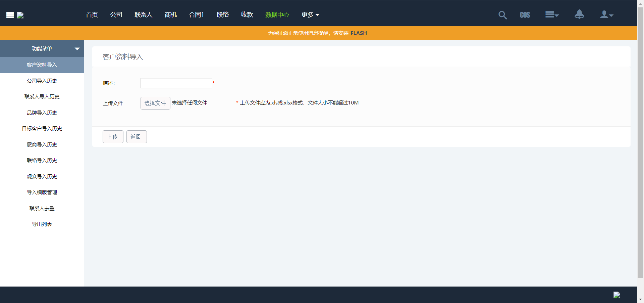Image resolution: width=644 pixels, height=303 pixels.
Task: Select 客户资料导入 in sidebar
Action: (x=42, y=64)
